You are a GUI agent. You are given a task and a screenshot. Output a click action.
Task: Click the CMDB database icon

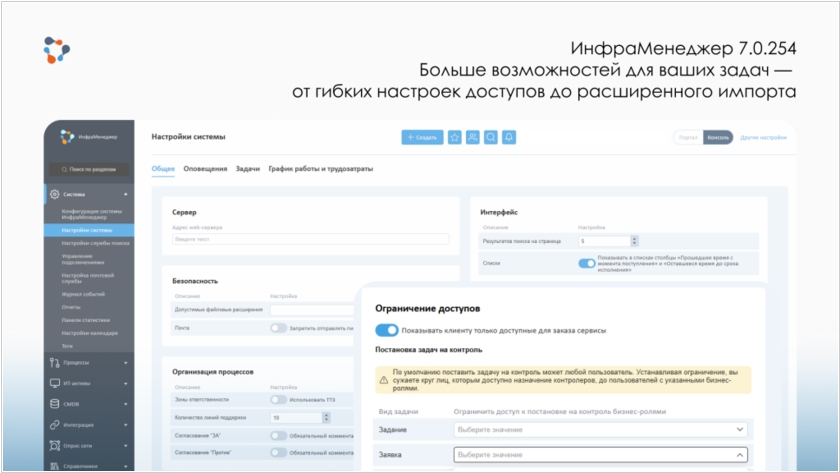coord(55,404)
